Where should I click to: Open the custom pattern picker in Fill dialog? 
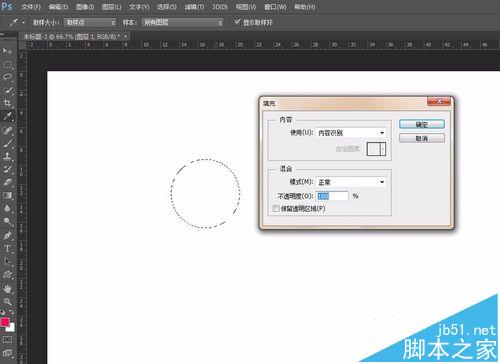click(376, 149)
